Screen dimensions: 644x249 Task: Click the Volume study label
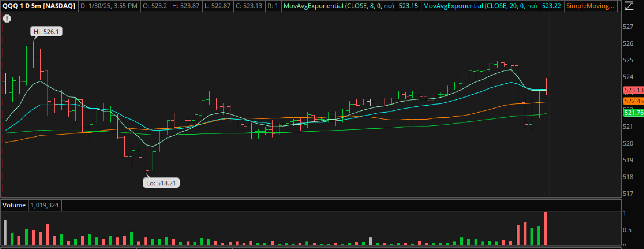point(14,205)
